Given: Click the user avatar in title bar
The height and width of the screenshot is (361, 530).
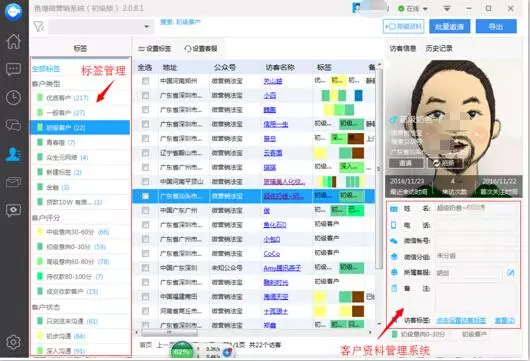Looking at the screenshot, I should [357, 8].
